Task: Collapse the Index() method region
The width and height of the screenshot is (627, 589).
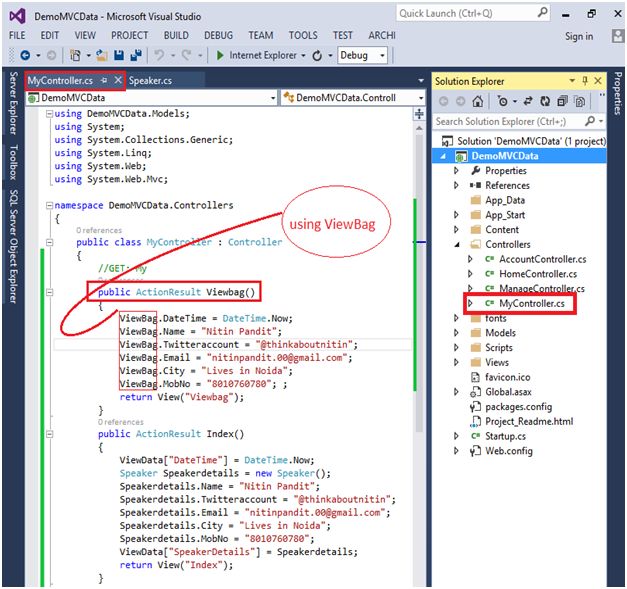Action: tap(50, 434)
